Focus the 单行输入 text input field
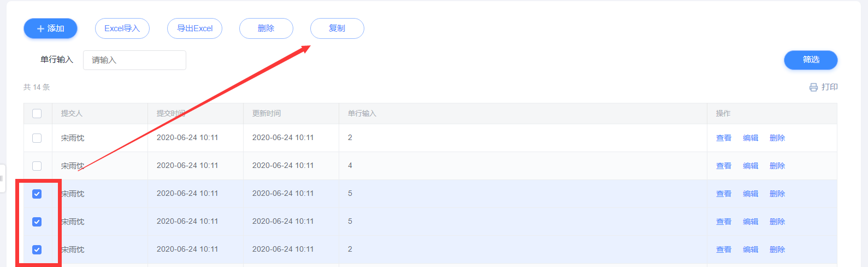 tap(134, 60)
